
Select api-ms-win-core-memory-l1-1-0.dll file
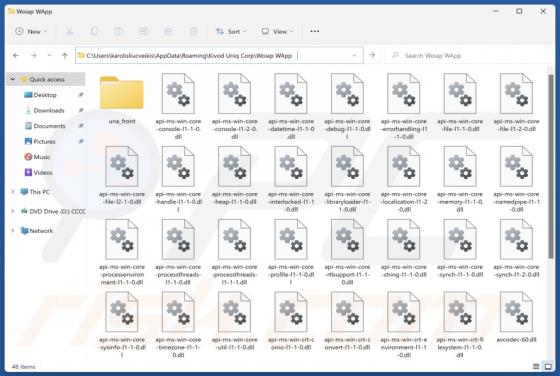[460, 179]
